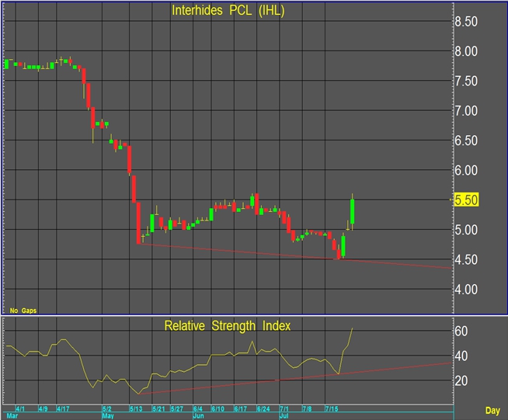Select the 5/21 date marker

(158, 408)
